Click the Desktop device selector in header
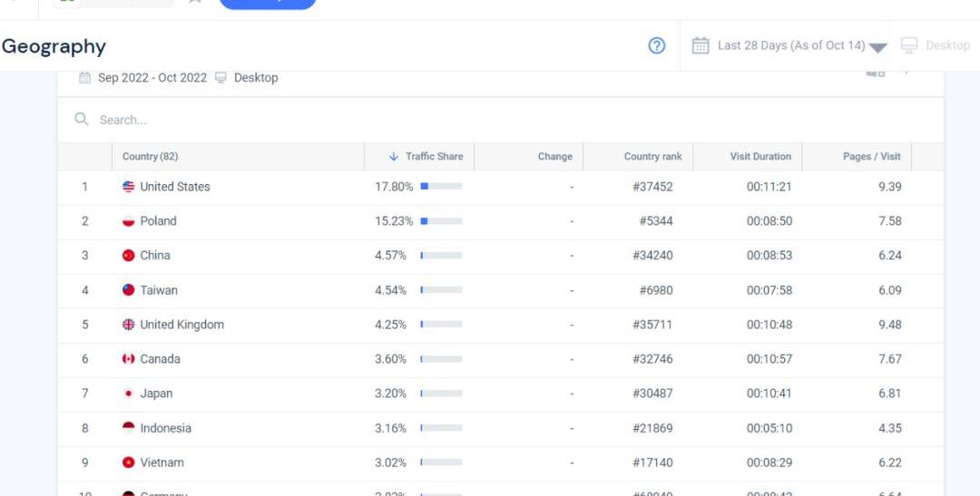The image size is (980, 496). 936,45
